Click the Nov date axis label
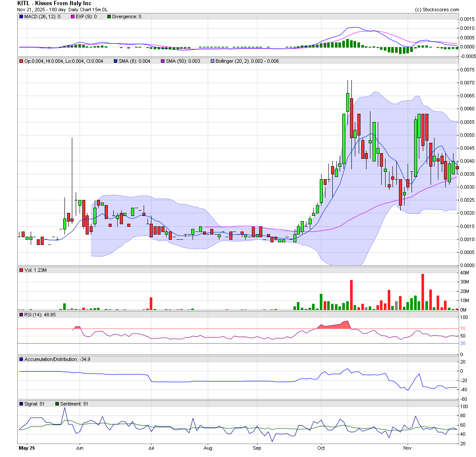This screenshot has width=476, height=457. (407, 448)
